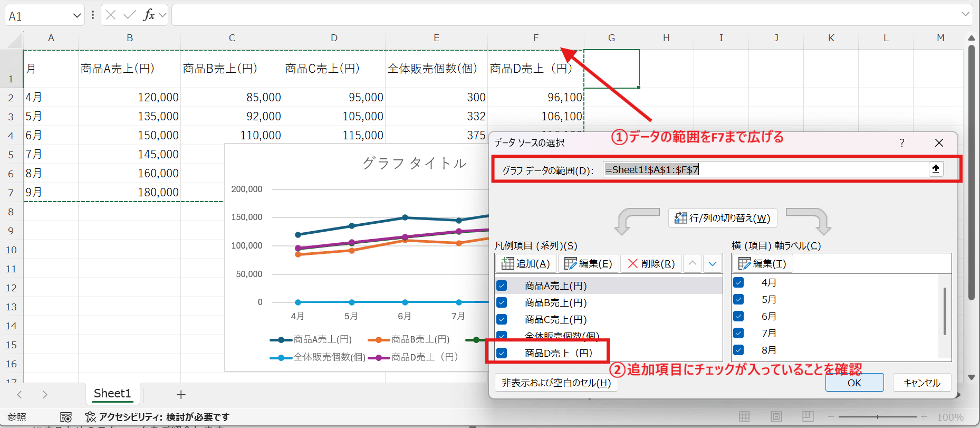This screenshot has height=428, width=980.
Task: Move series down with the down arrow
Action: tap(713, 263)
